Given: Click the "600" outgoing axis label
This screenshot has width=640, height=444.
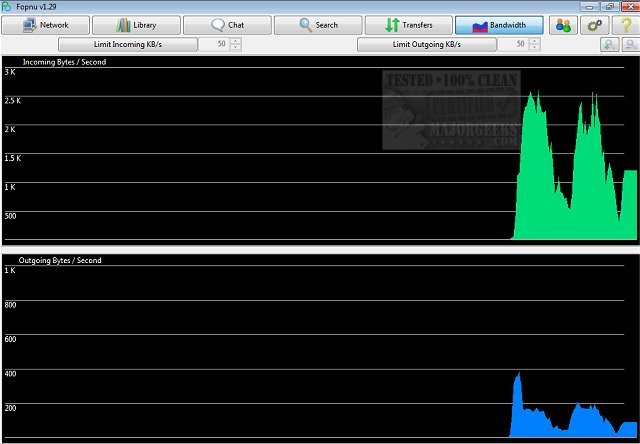Looking at the screenshot, I should coord(10,340).
